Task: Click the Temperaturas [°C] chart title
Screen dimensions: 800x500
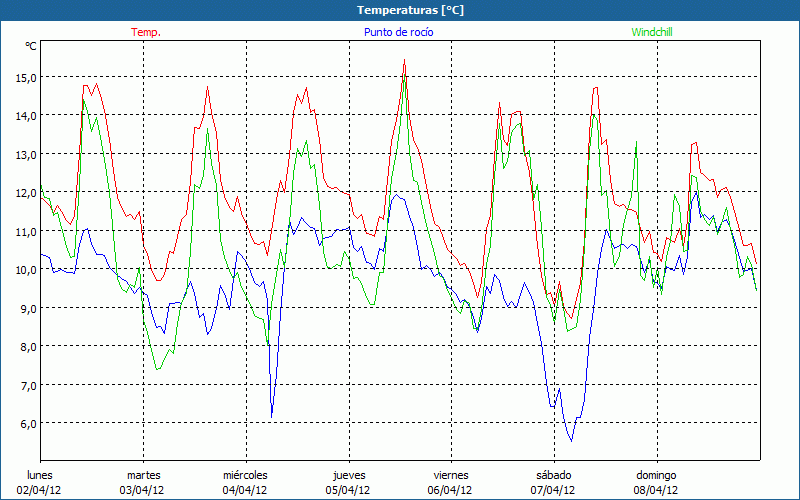Action: point(410,10)
